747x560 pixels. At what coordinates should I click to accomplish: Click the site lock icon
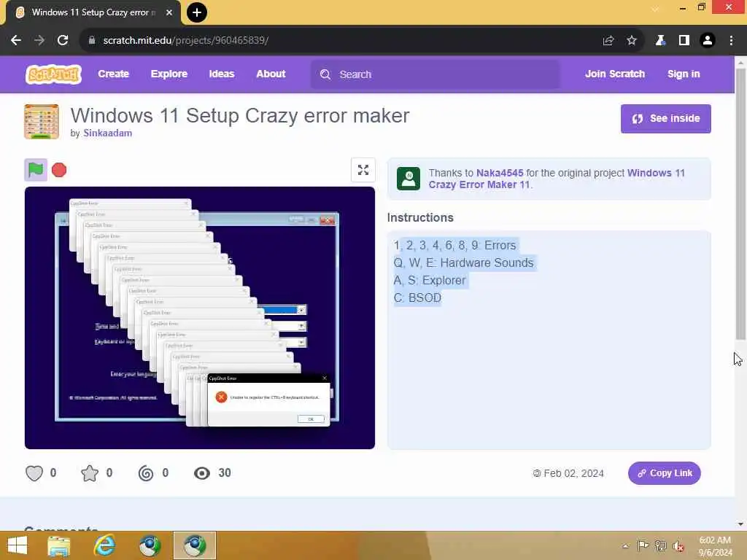(92, 41)
